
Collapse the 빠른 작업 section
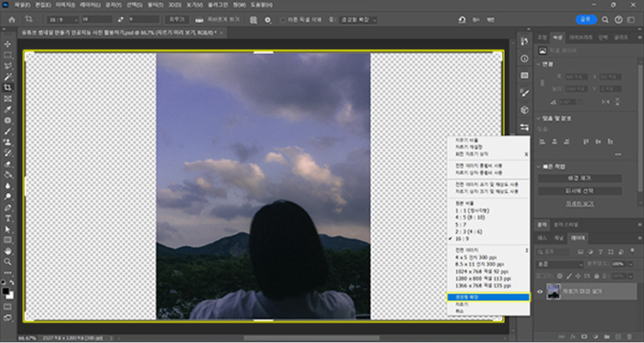[x=539, y=167]
